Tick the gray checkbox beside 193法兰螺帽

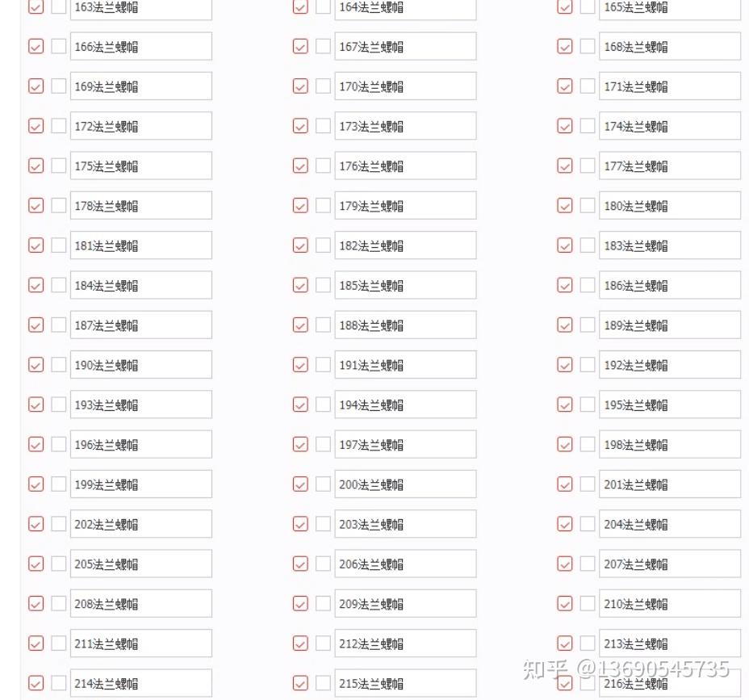point(59,404)
